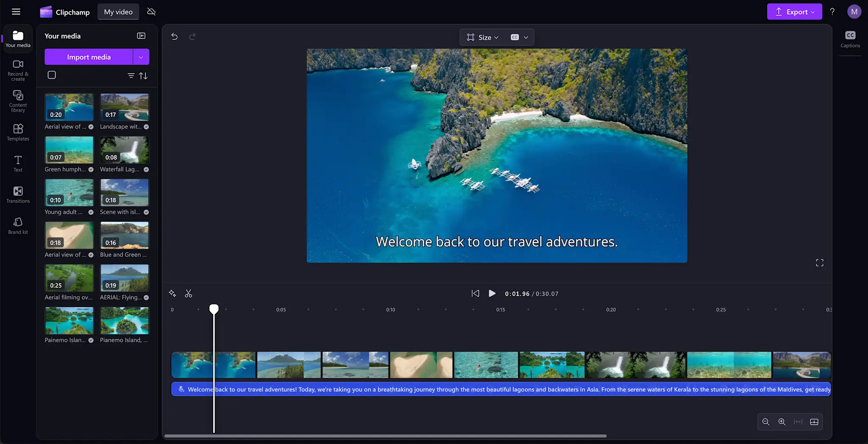Select the sandbar clip on timeline
Image resolution: width=868 pixels, height=444 pixels.
(421, 365)
